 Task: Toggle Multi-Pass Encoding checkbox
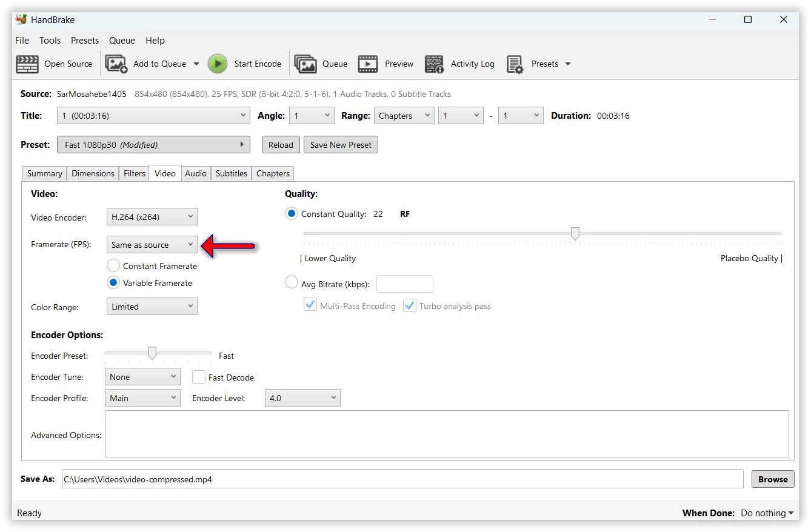click(x=310, y=305)
